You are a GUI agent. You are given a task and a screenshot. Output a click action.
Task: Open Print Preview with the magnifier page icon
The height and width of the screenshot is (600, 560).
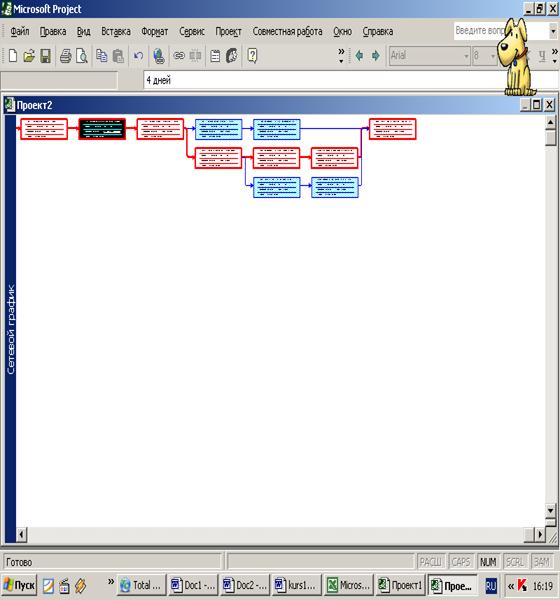click(82, 56)
